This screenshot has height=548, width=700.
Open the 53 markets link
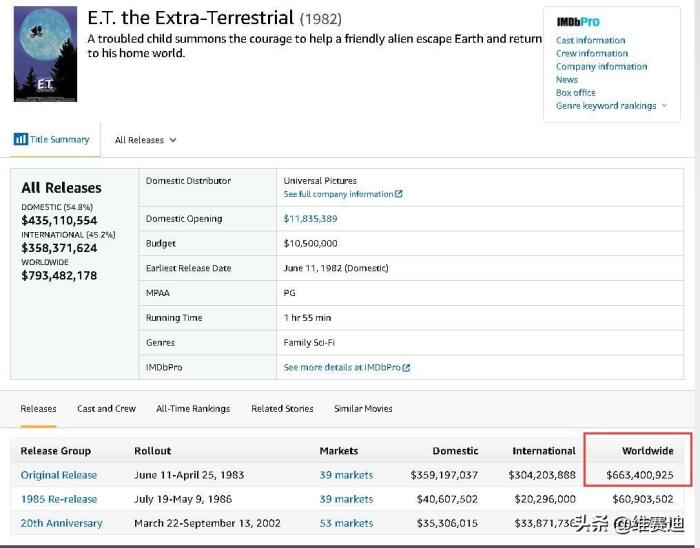click(x=346, y=523)
